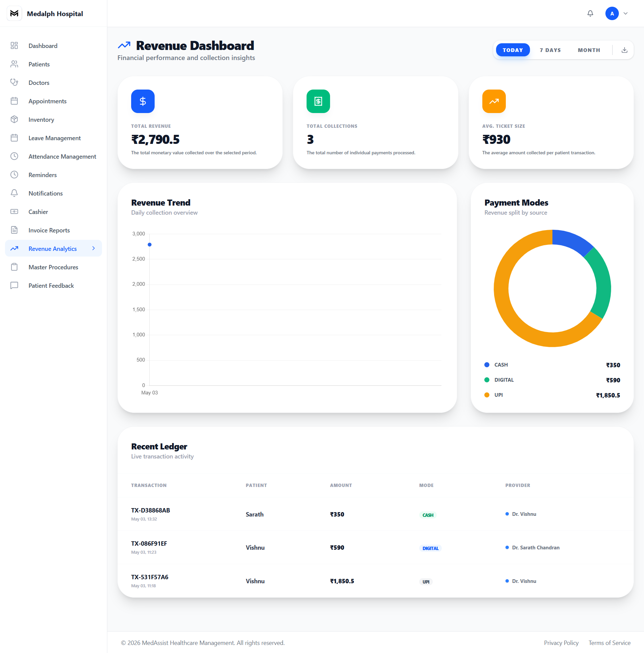This screenshot has height=653, width=644.
Task: Download the revenue report
Action: [x=625, y=50]
